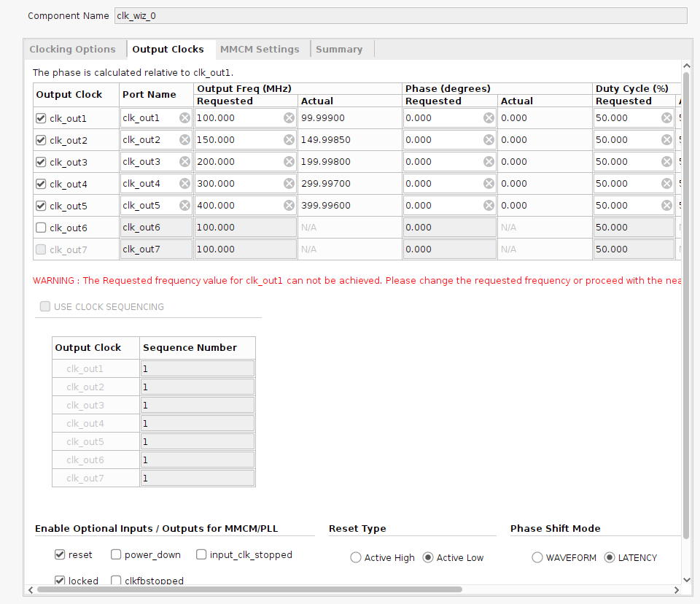
Task: Open the Summary tab
Action: tap(340, 49)
